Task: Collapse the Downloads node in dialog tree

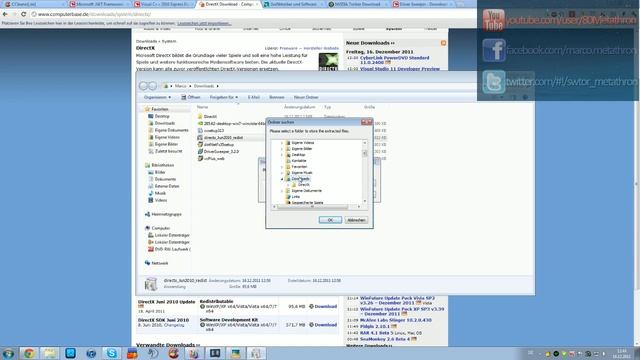Action: [282, 179]
